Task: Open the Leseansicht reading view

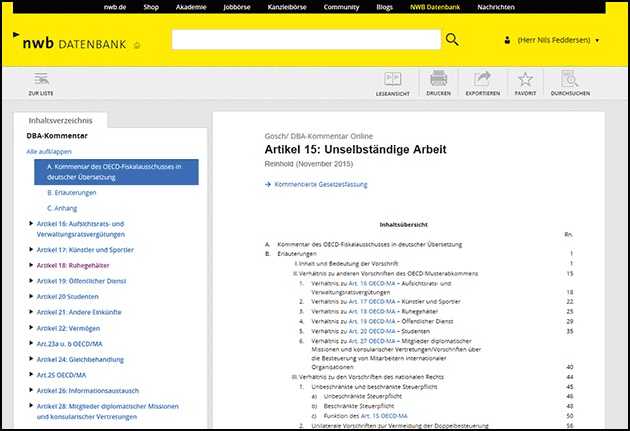Action: (393, 81)
